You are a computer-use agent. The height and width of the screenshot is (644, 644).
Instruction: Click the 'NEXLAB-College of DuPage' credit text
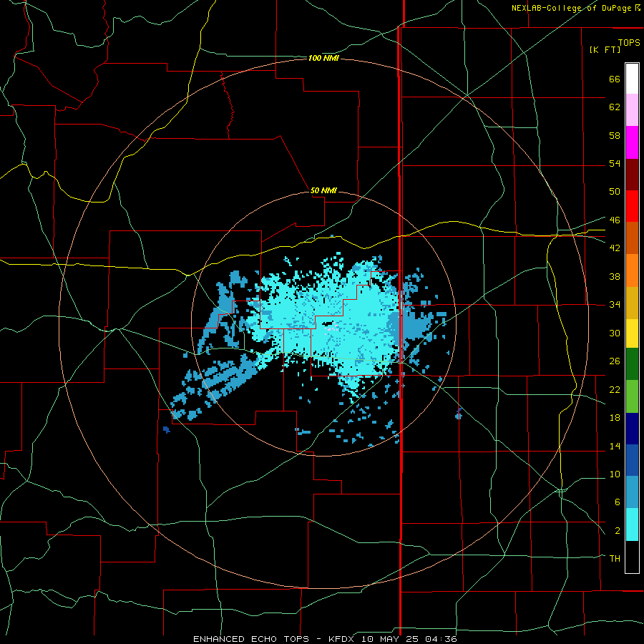(572, 8)
